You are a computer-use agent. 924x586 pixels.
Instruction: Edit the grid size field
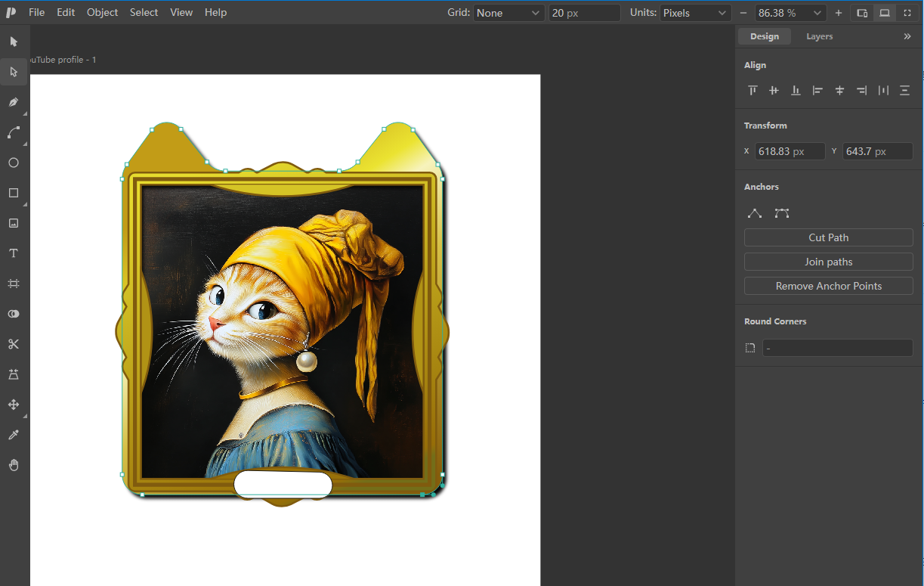[x=585, y=13]
